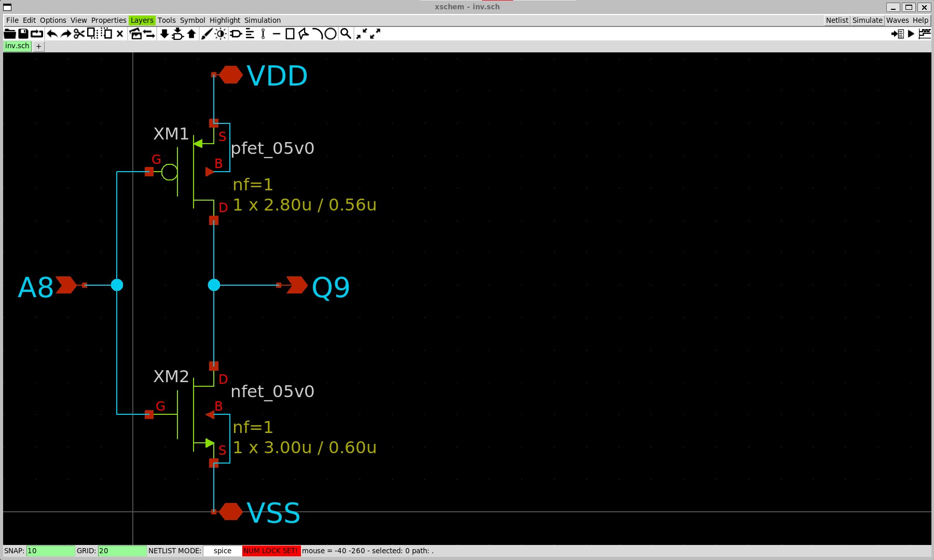
Task: Click the Break wires outward-arrows icon
Action: pyautogui.click(x=375, y=34)
